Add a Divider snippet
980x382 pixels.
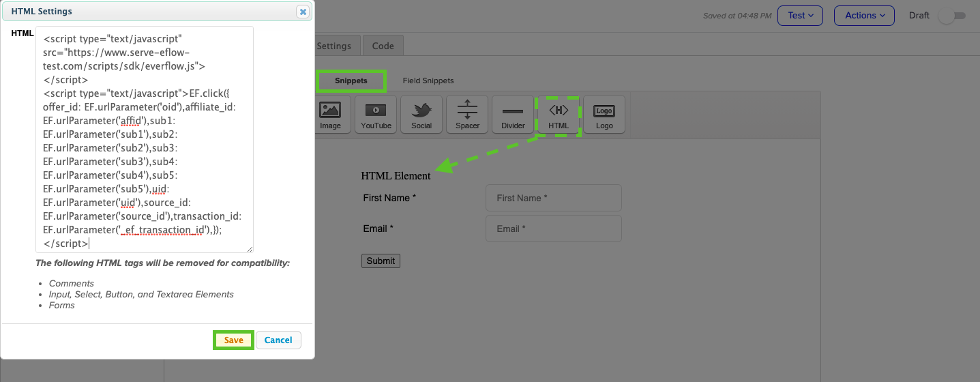tap(513, 114)
